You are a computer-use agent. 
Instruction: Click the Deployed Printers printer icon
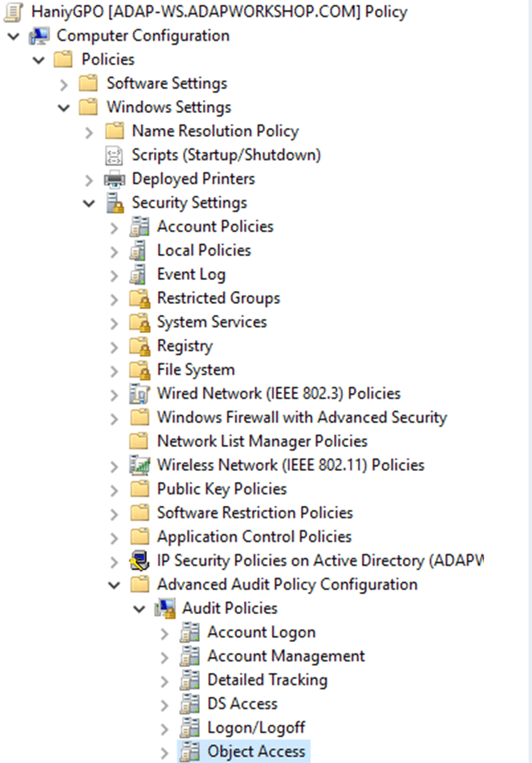[115, 180]
